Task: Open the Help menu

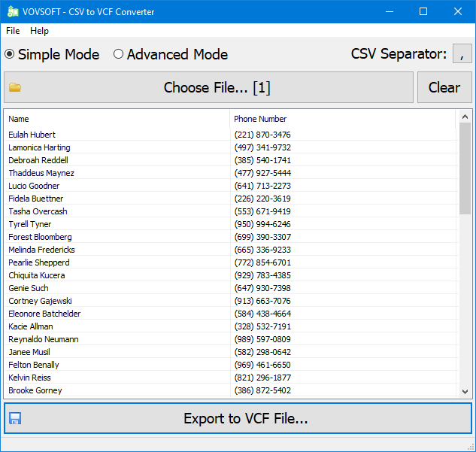Action: pyautogui.click(x=39, y=31)
